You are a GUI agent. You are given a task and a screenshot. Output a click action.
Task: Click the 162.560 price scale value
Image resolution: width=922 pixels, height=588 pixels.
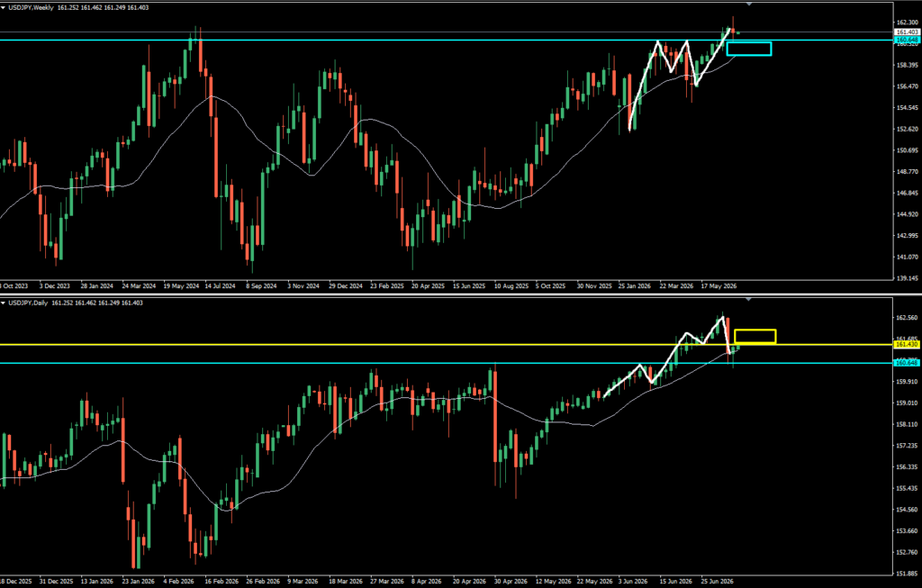tap(908, 318)
